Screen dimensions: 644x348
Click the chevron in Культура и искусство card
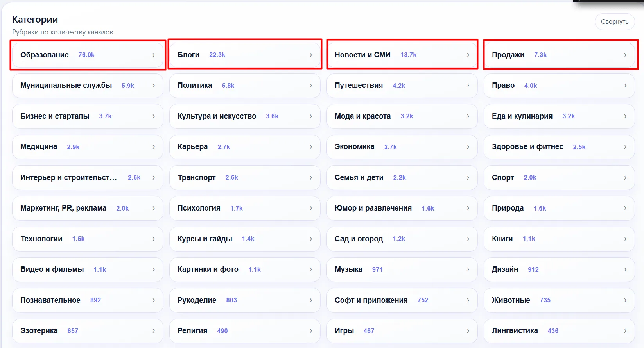tap(311, 116)
